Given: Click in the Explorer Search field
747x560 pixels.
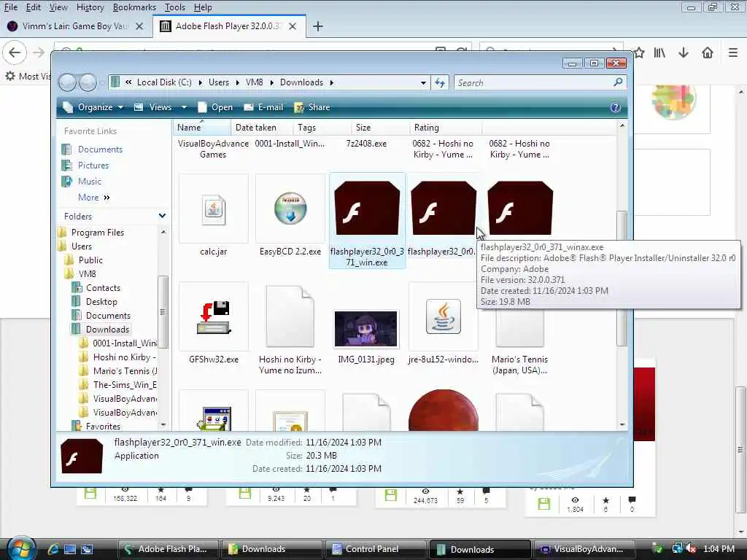Looking at the screenshot, I should [x=533, y=83].
